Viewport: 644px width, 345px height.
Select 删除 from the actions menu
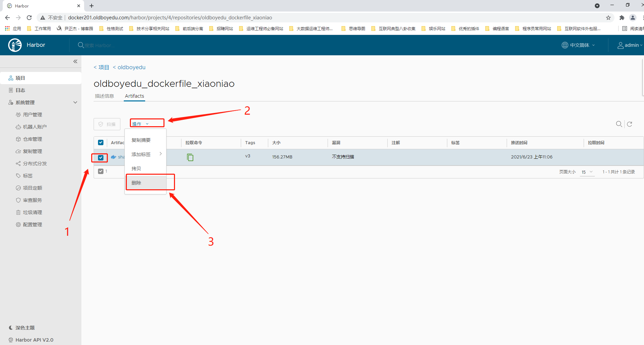[x=136, y=183]
